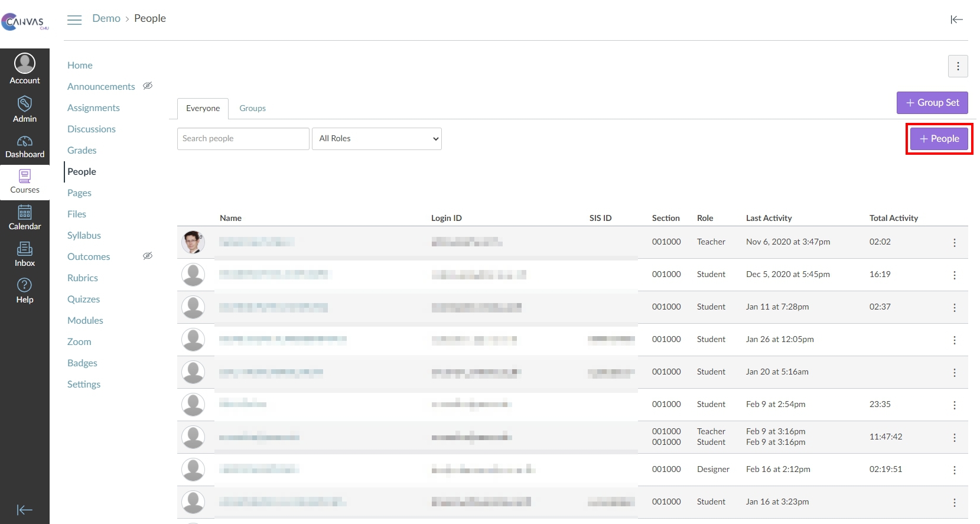Toggle course menu via hamburger icon
The image size is (980, 524).
coord(74,20)
